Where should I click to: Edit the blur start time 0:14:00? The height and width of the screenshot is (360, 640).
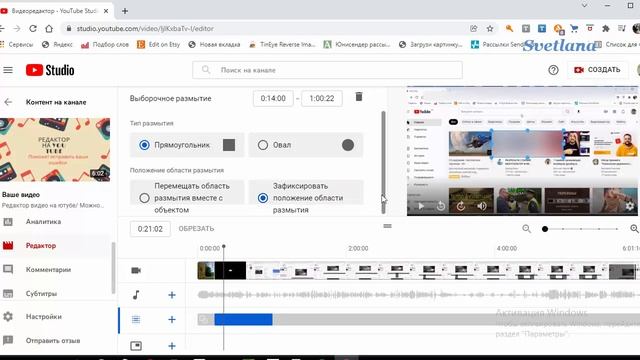coord(273,98)
